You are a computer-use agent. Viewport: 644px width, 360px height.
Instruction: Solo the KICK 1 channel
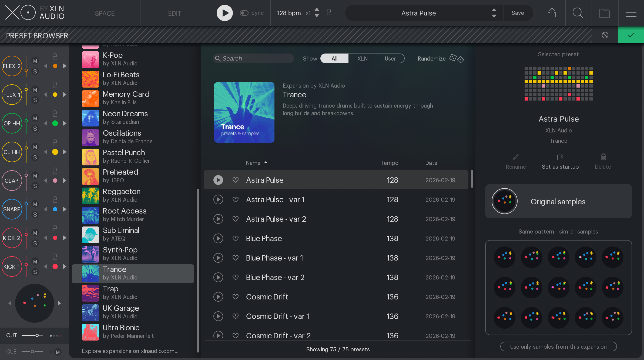tap(35, 272)
